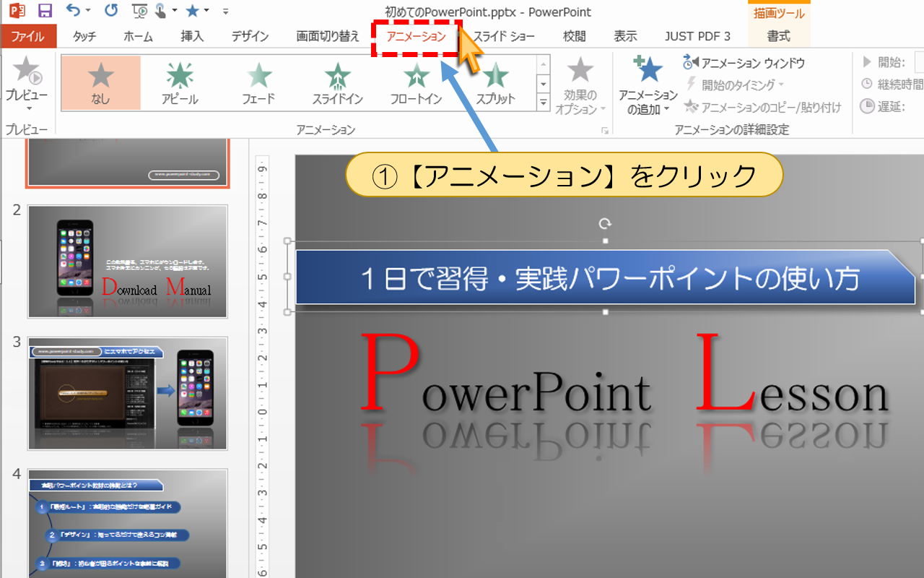Switch to the 挿入 tab
Screen dimensions: 924x578
tap(192, 36)
